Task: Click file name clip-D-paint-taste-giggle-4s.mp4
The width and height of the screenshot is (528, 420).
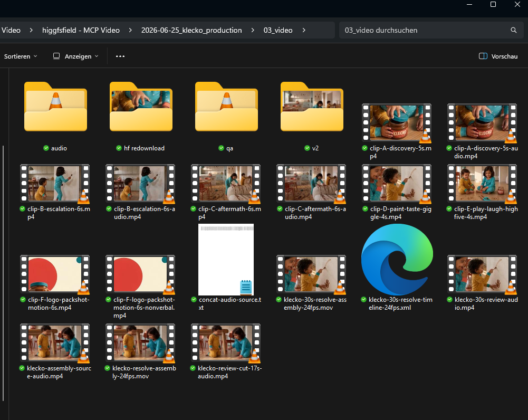Action: (401, 213)
